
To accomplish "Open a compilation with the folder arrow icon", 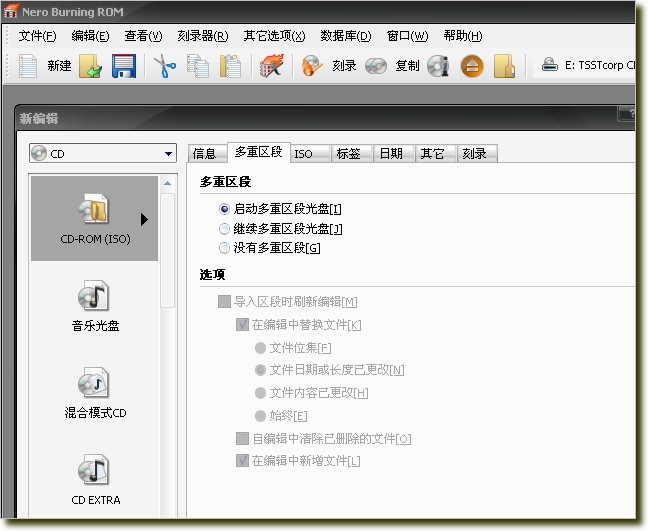I will 91,66.
